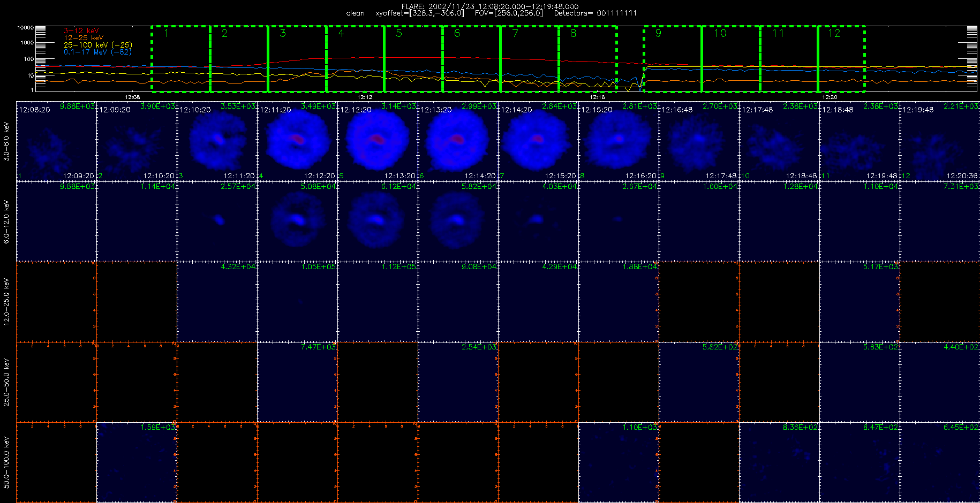Select interval 9 marker in the lightcurve plot
This screenshot has width=980, height=503.
[x=658, y=34]
